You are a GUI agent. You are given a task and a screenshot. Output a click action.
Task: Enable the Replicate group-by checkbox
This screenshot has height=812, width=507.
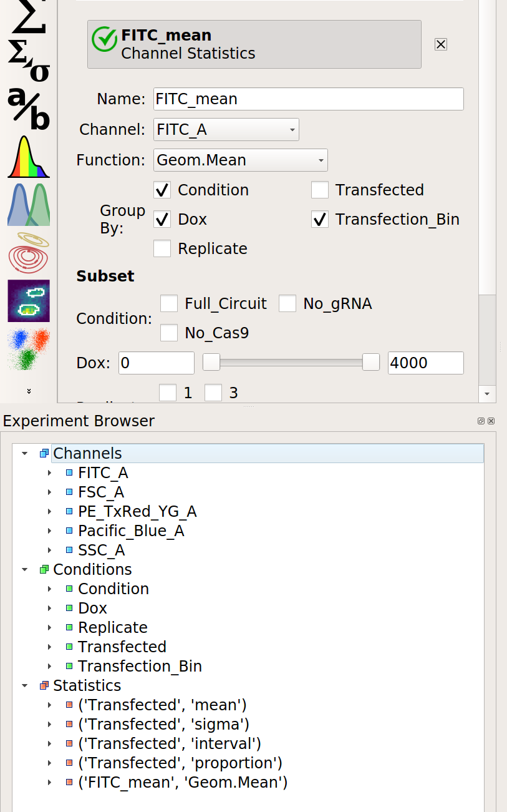[x=162, y=248]
